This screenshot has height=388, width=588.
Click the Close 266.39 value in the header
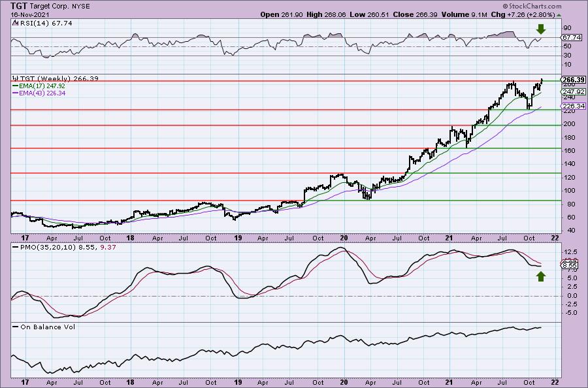point(415,14)
